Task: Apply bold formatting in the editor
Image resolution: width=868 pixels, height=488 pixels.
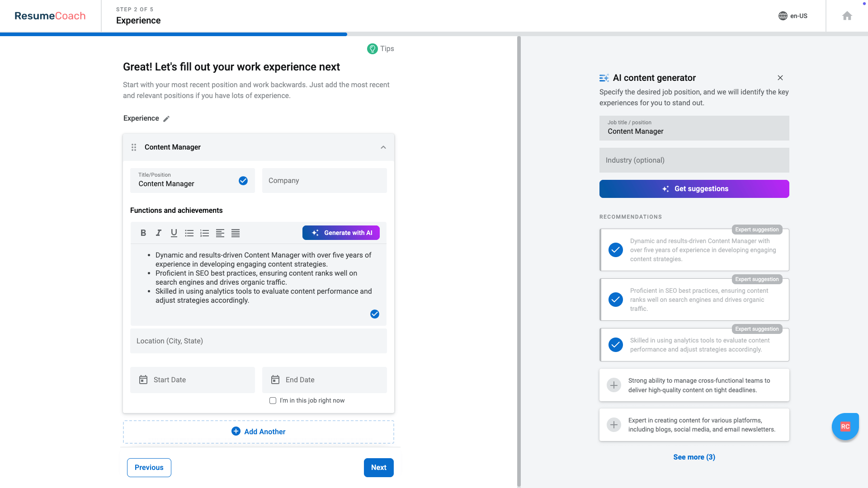Action: click(143, 233)
